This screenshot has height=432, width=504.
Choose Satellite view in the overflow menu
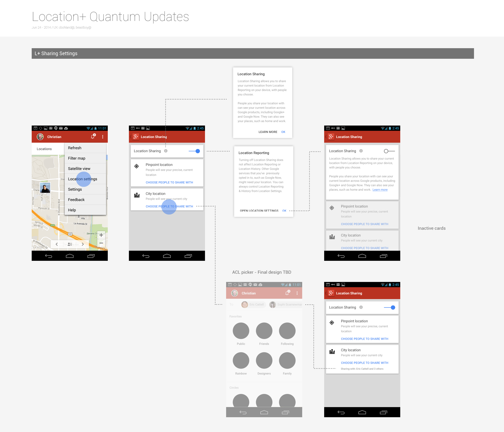coord(79,169)
